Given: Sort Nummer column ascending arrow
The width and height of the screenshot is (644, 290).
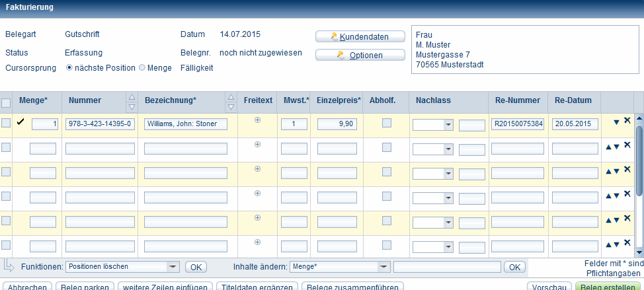Looking at the screenshot, I should [x=131, y=97].
